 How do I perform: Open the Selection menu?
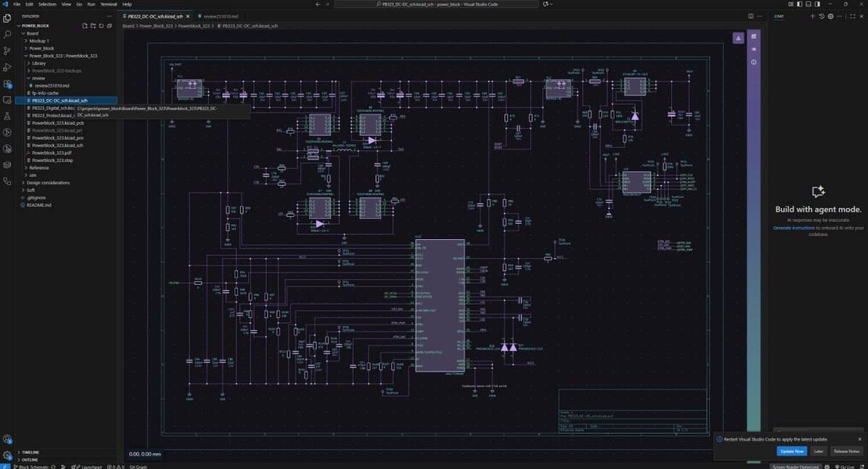tap(47, 4)
